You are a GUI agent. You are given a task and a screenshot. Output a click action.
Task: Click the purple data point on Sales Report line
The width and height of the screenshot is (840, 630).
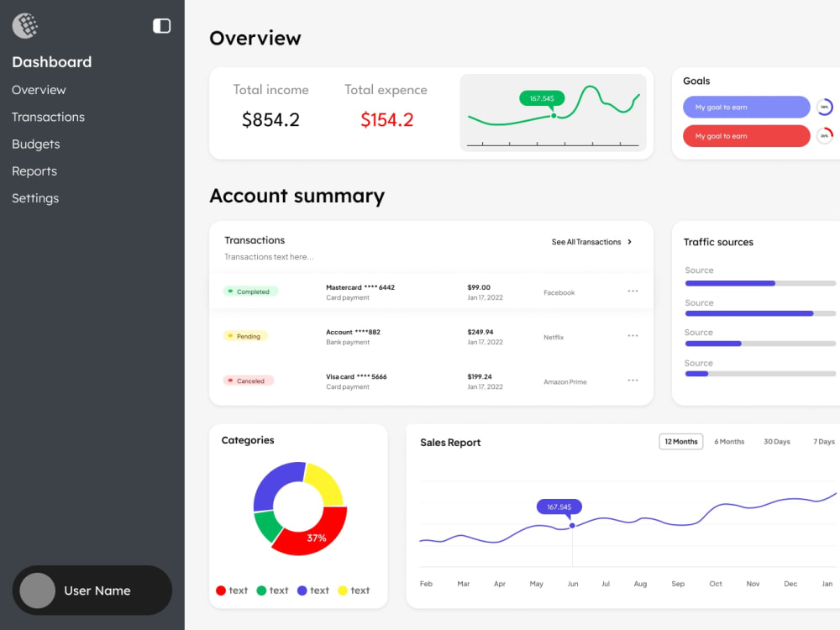(572, 526)
